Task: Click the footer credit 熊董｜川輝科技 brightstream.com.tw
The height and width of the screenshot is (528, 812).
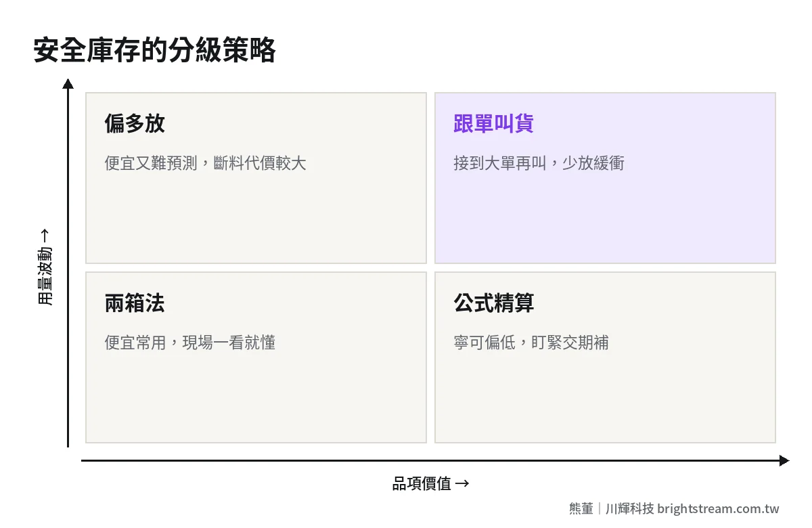Action: coord(674,508)
